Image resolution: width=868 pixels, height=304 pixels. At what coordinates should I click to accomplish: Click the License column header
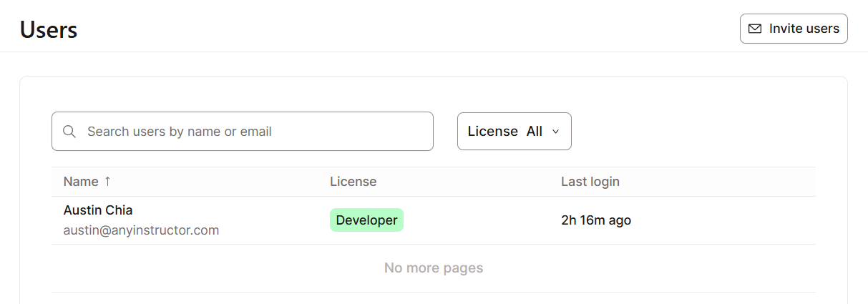click(353, 182)
